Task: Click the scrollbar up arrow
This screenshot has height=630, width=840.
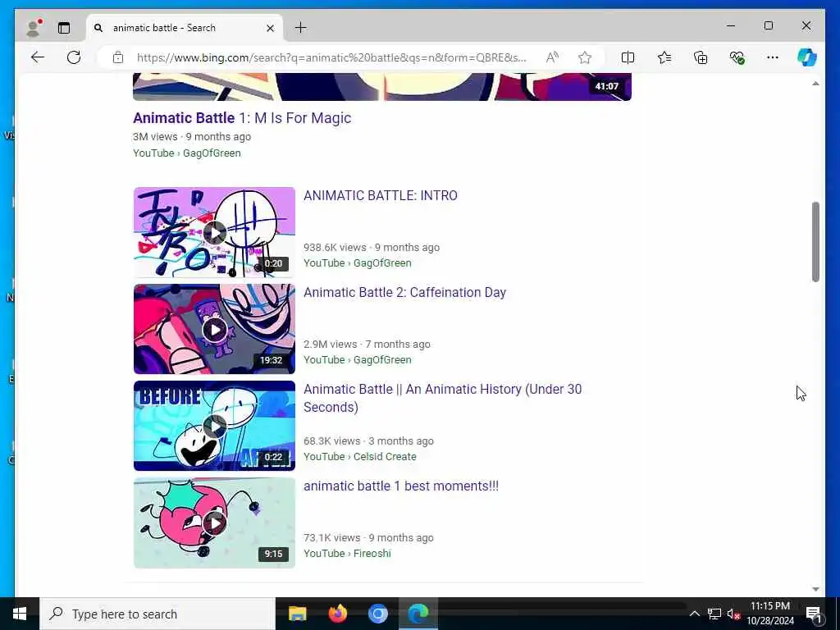Action: [815, 84]
